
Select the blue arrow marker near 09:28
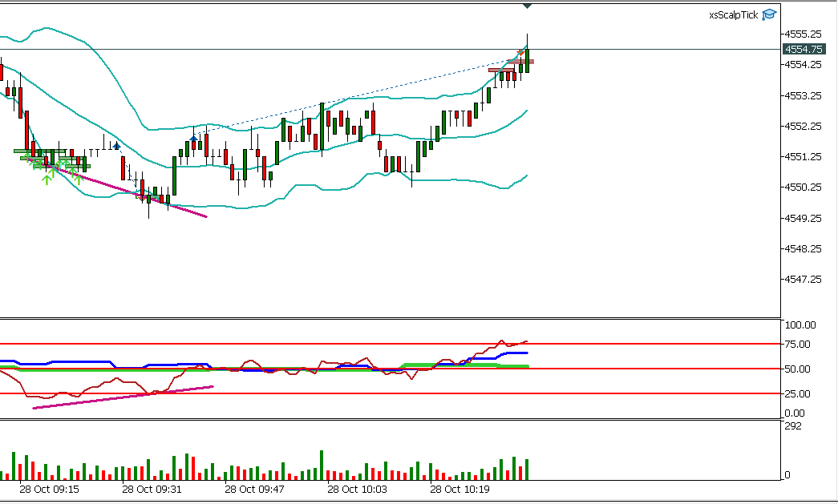[x=116, y=146]
